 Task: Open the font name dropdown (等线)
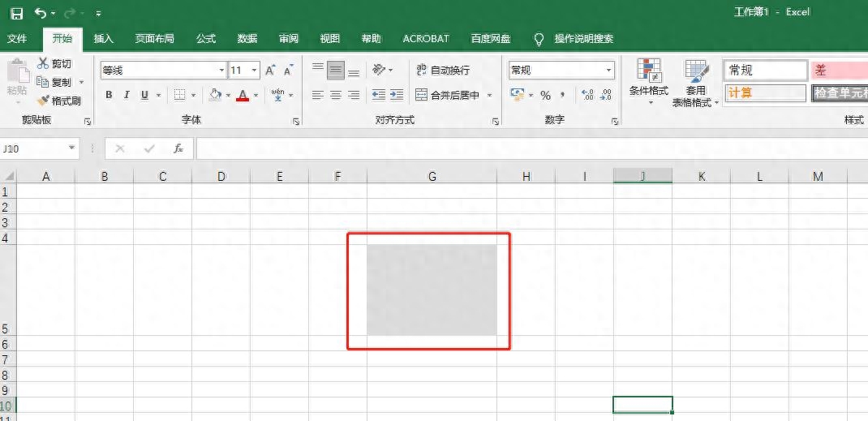click(220, 71)
